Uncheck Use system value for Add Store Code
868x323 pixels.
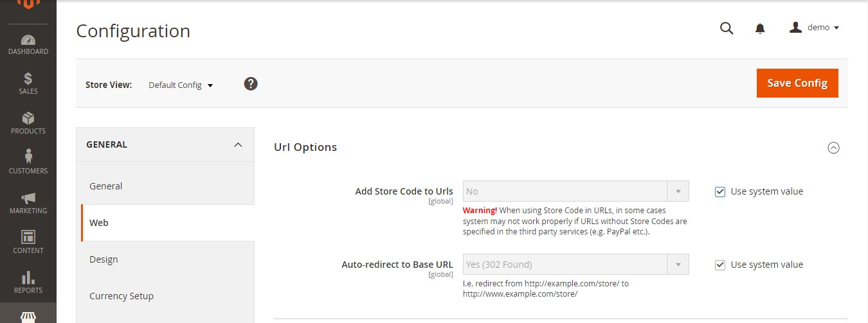pyautogui.click(x=720, y=191)
